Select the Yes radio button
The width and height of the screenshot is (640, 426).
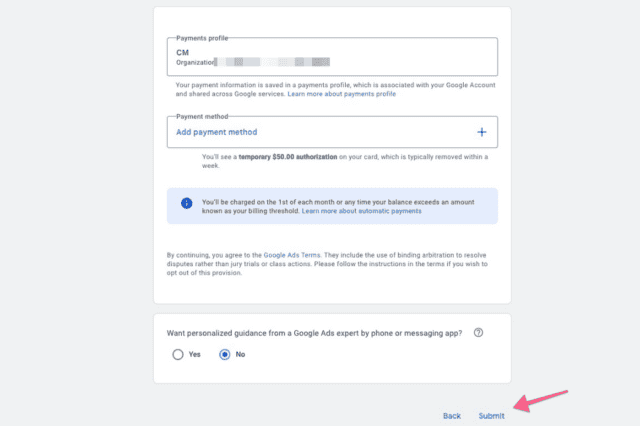(x=178, y=354)
